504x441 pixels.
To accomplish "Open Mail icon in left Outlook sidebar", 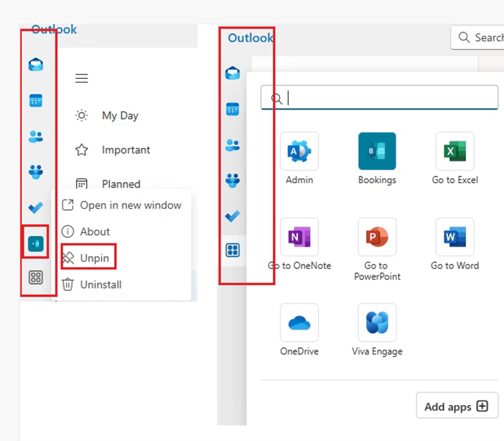I will coord(36,64).
